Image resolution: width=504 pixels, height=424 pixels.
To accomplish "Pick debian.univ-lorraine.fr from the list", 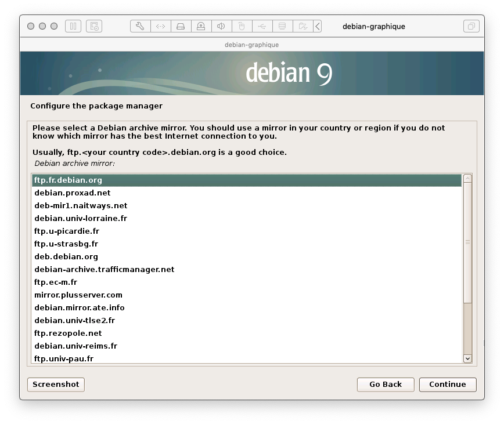I will click(247, 219).
